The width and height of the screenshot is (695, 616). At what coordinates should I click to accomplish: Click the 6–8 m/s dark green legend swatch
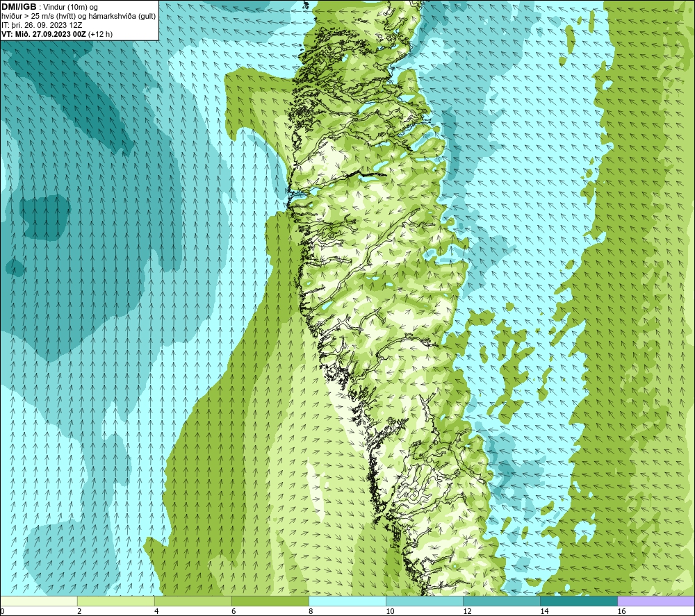tap(270, 601)
